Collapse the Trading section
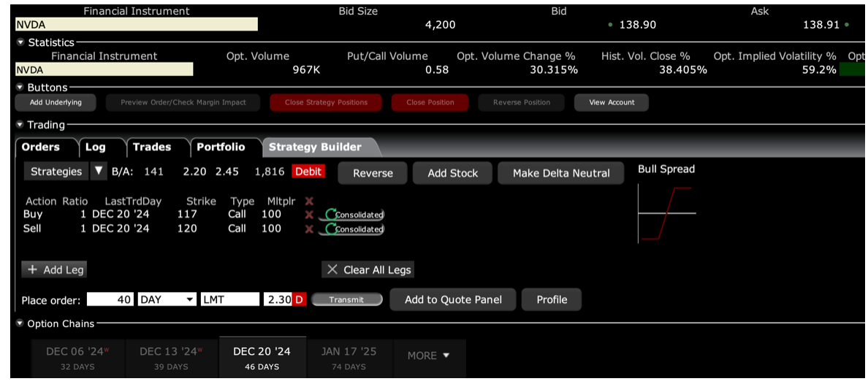The width and height of the screenshot is (868, 384). coord(20,125)
